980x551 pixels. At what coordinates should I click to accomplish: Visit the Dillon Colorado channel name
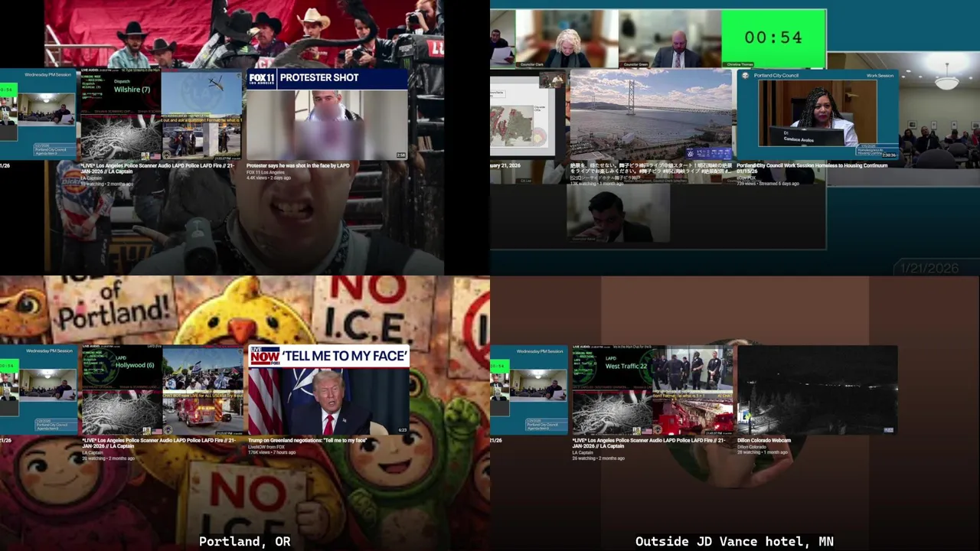pyautogui.click(x=753, y=447)
